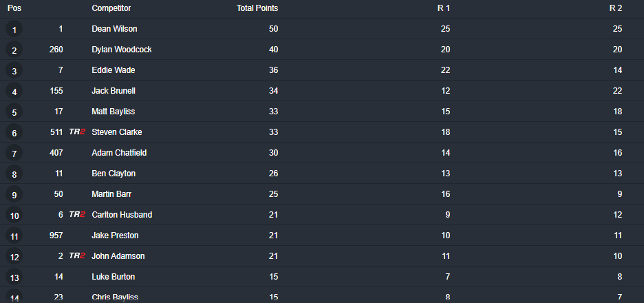This screenshot has height=303, width=644.
Task: Select the position 4 circle badge
Action: coord(14,92)
